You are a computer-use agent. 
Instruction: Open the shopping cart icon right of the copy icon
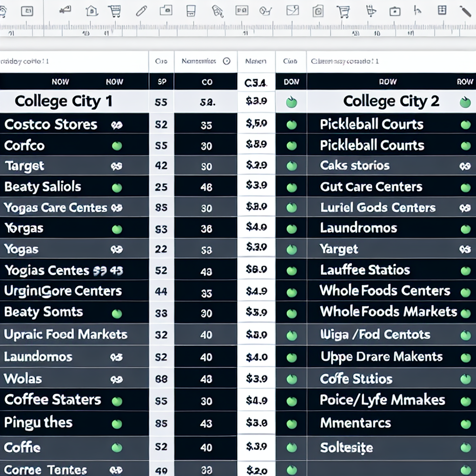coord(343,12)
